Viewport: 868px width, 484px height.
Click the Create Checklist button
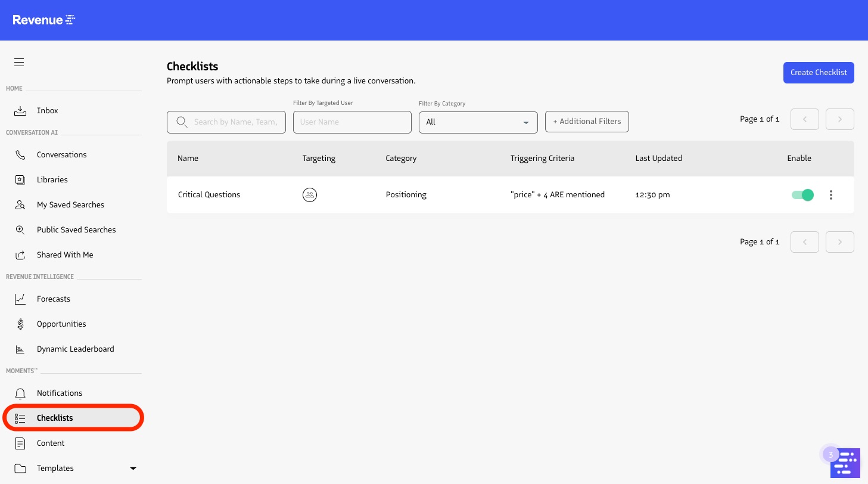point(819,73)
